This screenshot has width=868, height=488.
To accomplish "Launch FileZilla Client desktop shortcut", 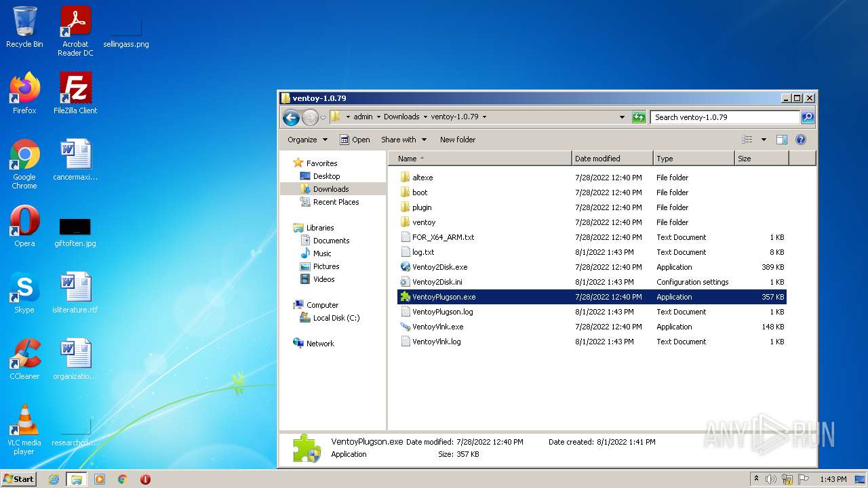I will (x=75, y=94).
